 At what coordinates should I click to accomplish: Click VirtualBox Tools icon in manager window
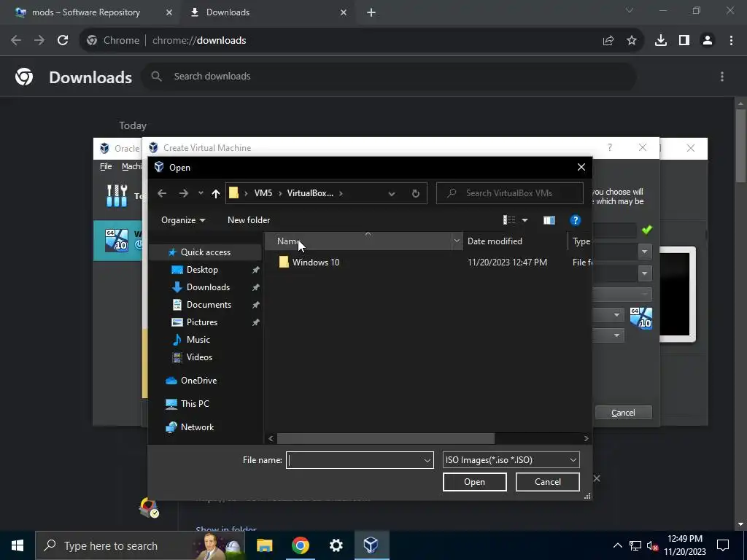point(117,195)
